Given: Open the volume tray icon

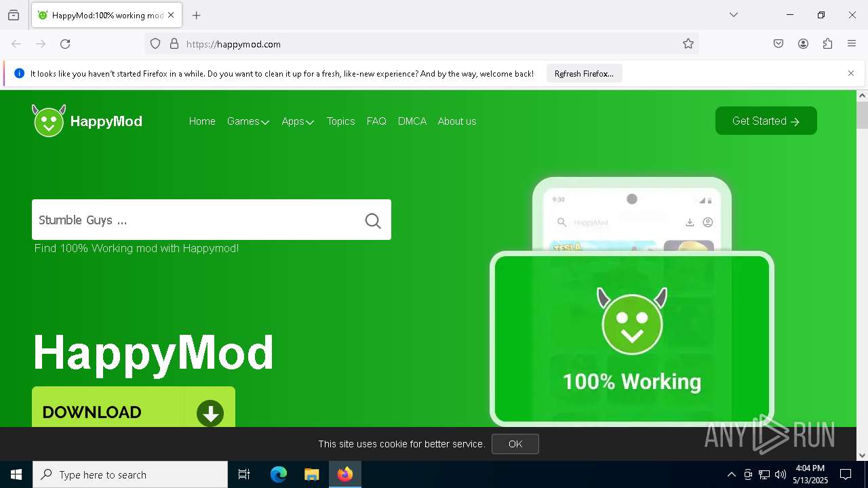Looking at the screenshot, I should (781, 474).
